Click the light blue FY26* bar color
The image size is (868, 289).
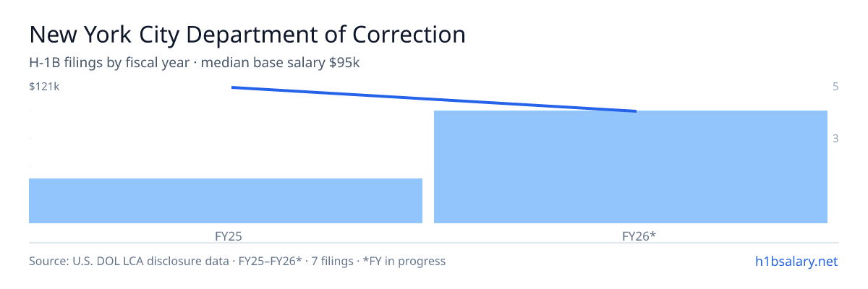pos(631,167)
